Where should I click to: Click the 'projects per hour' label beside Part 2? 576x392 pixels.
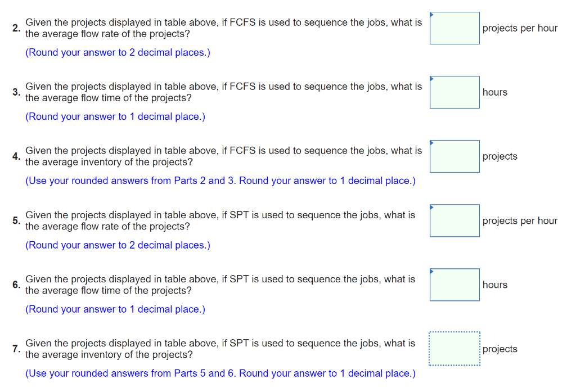(x=520, y=28)
